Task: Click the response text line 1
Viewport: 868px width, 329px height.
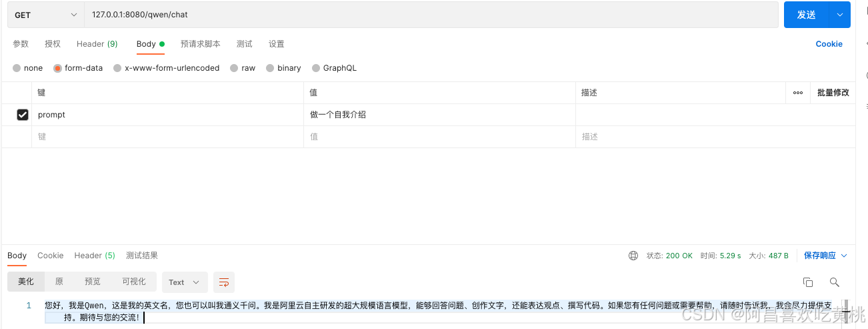Action: pyautogui.click(x=438, y=312)
